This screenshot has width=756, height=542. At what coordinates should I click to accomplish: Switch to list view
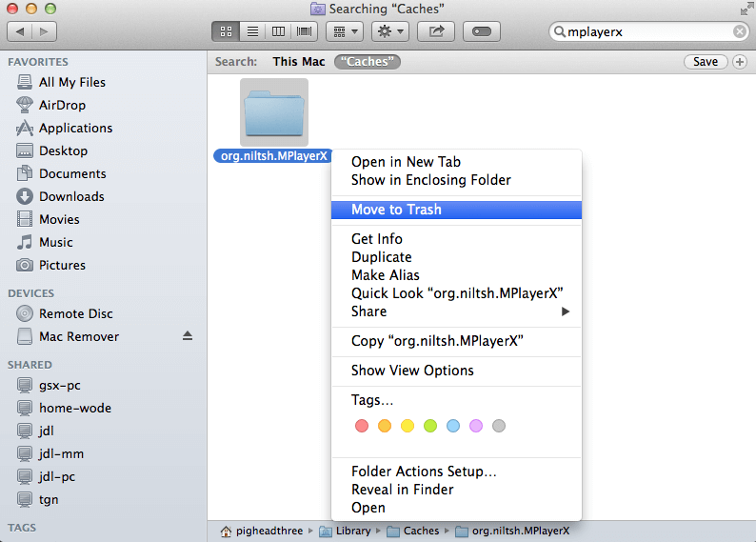[x=252, y=31]
